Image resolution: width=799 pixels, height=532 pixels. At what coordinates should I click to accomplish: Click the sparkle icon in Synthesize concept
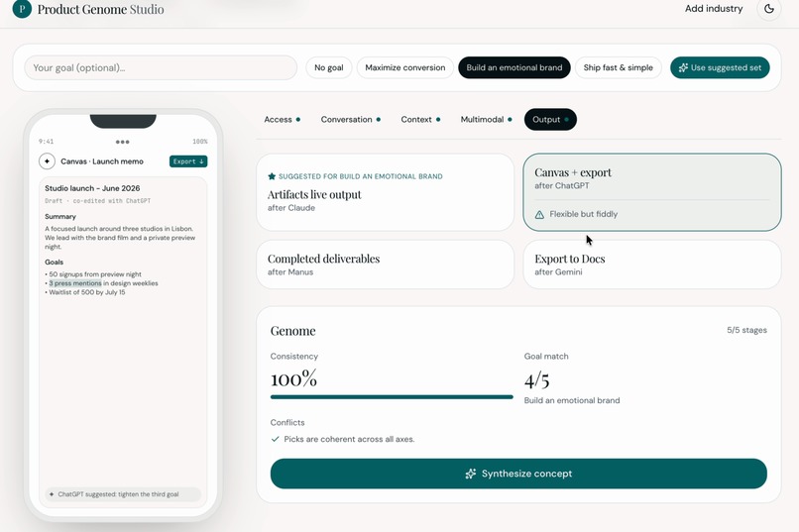coord(470,474)
